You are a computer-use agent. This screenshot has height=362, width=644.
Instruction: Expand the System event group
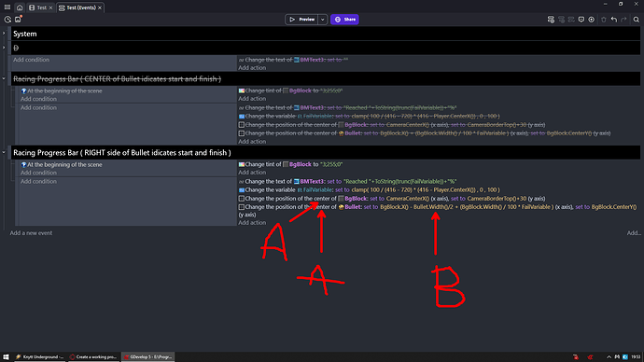click(x=4, y=34)
